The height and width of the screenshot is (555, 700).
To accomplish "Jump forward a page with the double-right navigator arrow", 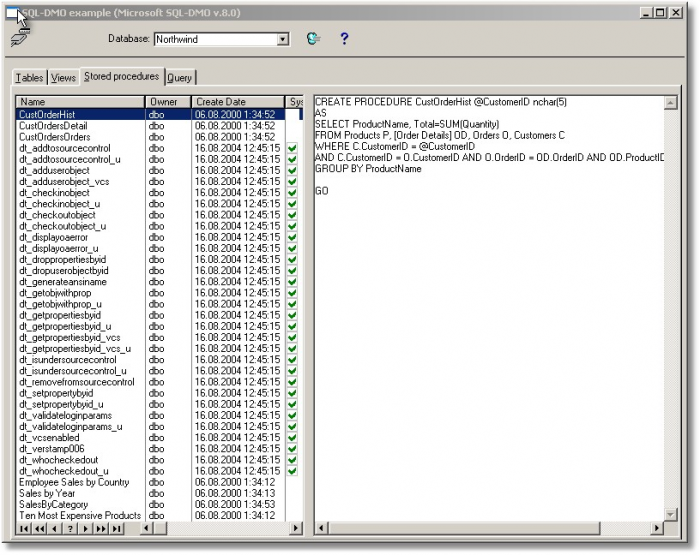I will [101, 529].
